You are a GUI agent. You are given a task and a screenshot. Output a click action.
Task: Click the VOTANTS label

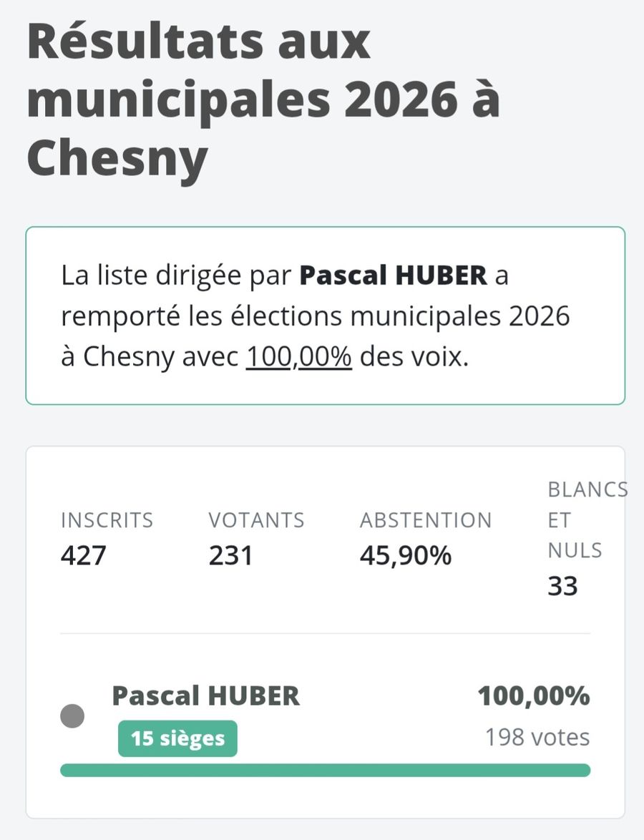tap(256, 520)
